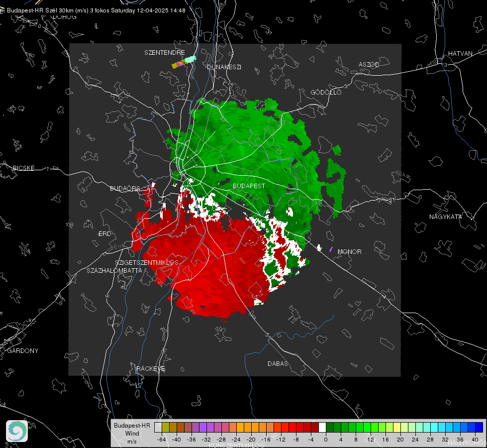The width and height of the screenshot is (487, 448).
Task: Click the SZIGETSZENTMIKLÓS town label
Action: pyautogui.click(x=147, y=262)
